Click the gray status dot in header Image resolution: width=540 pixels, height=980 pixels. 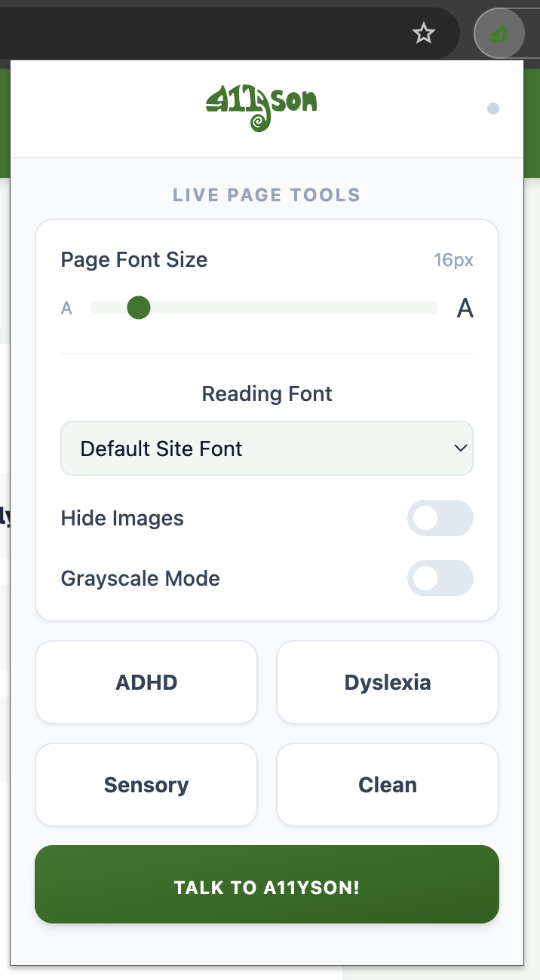point(493,109)
